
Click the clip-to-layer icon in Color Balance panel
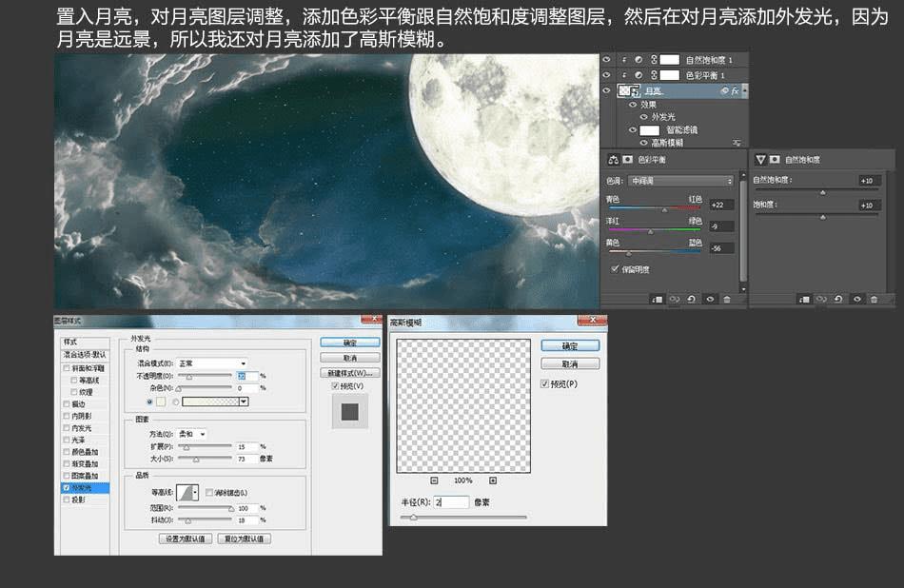[658, 299]
